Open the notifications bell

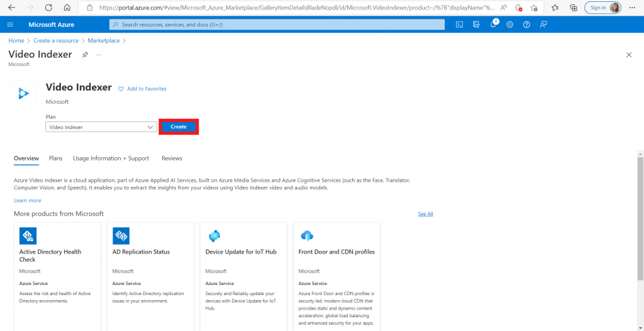tap(494, 25)
